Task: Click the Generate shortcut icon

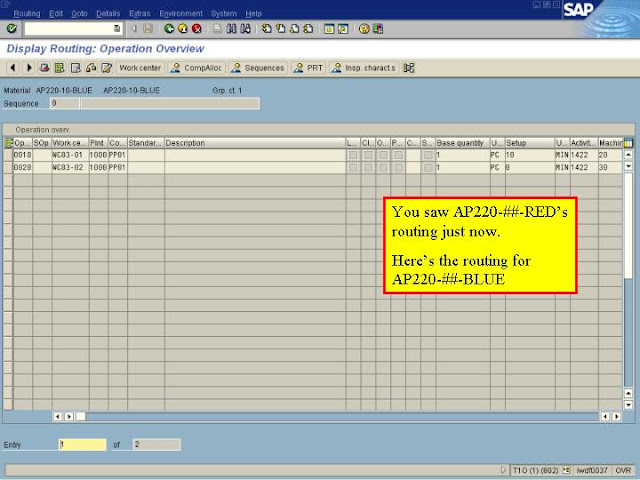Action: click(343, 29)
